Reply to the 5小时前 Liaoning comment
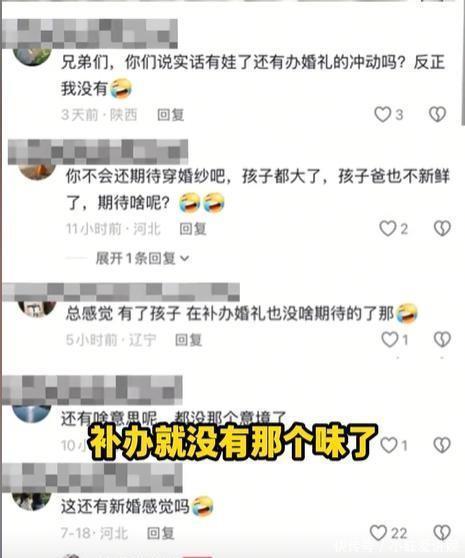Screen dimensions: 465x558 188,340
